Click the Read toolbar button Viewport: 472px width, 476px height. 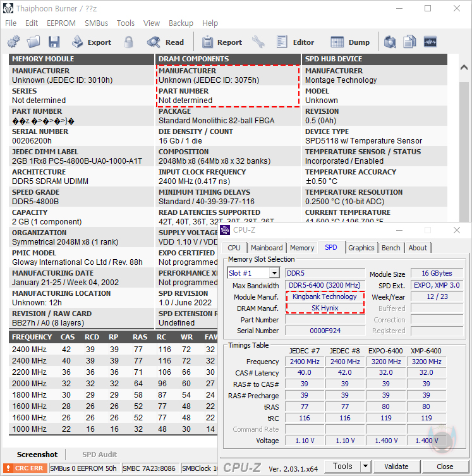[166, 42]
